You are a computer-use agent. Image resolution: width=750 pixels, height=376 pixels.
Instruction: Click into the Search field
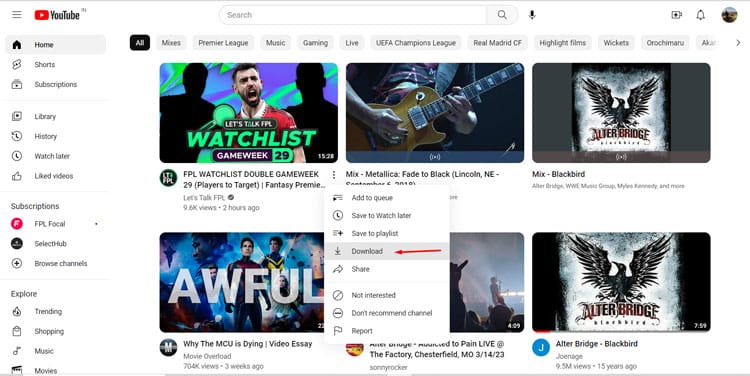(x=354, y=15)
